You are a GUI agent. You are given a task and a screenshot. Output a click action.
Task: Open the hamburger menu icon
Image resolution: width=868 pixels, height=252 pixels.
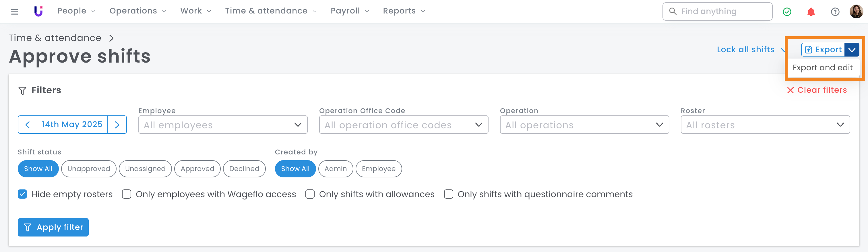pyautogui.click(x=14, y=12)
